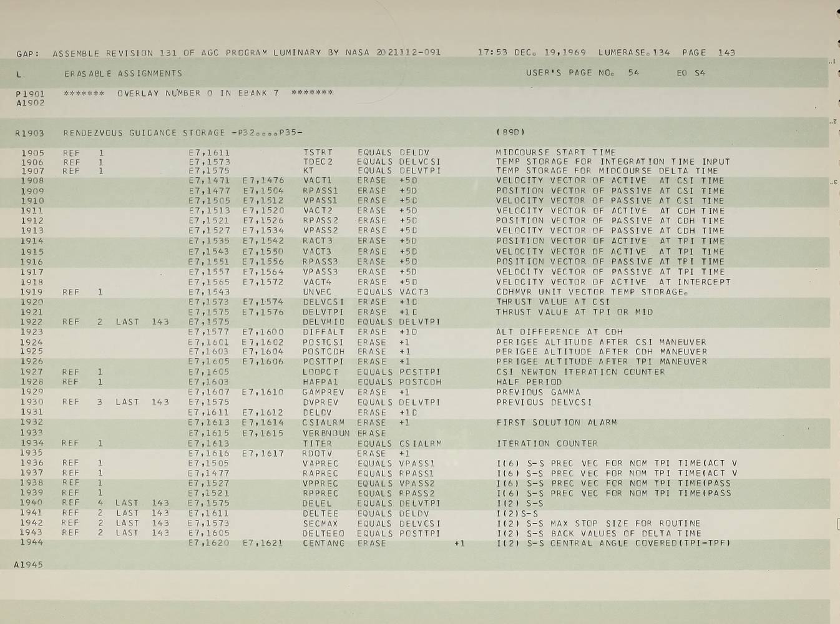Click the symbol name TDEC2
Screen dimensions: 840x624
coord(318,162)
